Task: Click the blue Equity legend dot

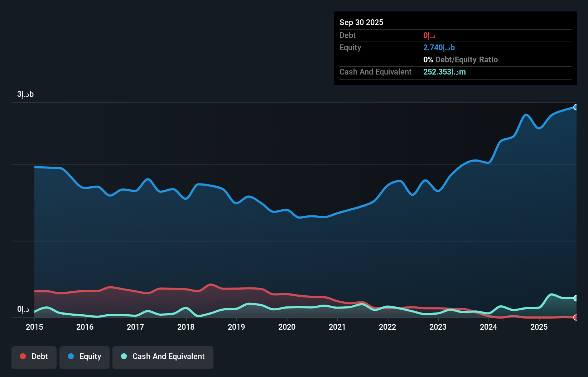Action: pos(71,356)
